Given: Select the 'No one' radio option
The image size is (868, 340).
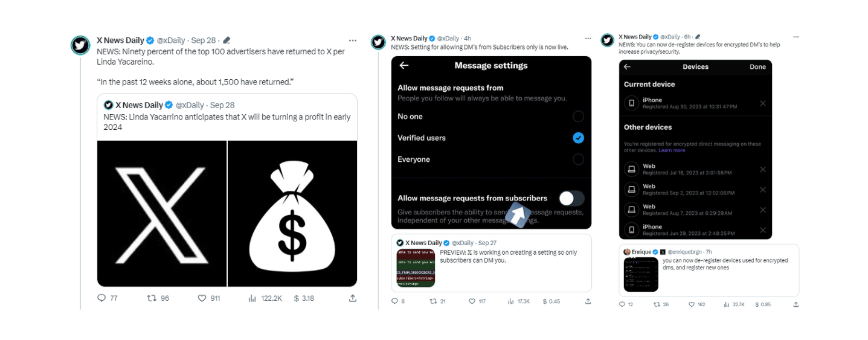Looking at the screenshot, I should coord(578,117).
